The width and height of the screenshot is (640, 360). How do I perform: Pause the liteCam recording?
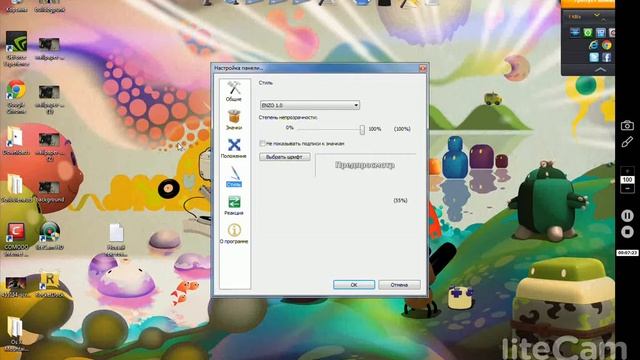click(627, 216)
